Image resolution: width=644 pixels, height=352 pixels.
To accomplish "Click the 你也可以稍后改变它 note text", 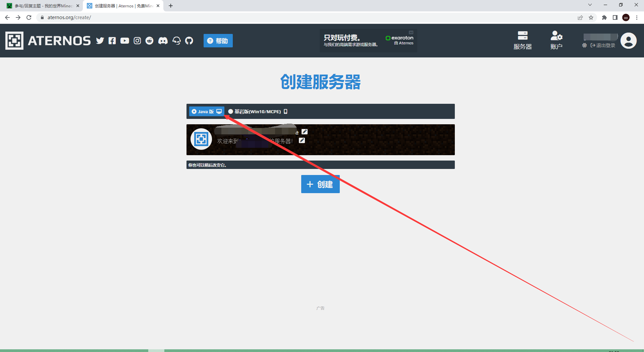I will coord(207,165).
